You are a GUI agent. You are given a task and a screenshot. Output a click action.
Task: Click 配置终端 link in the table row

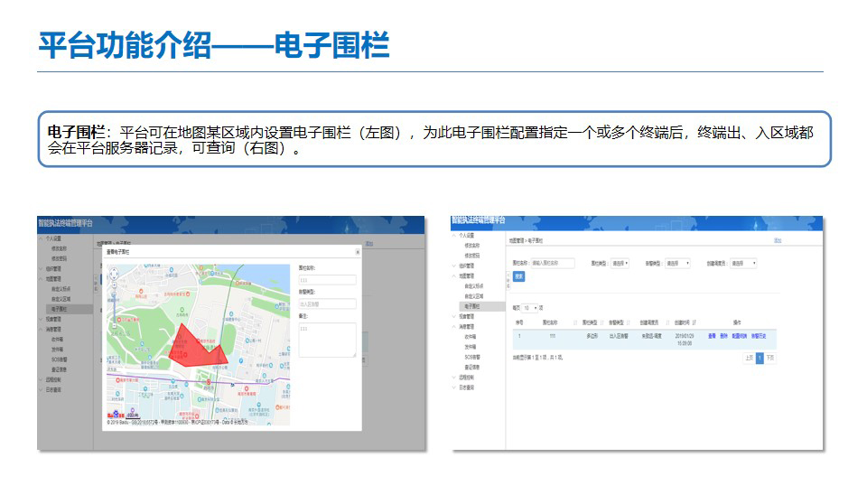coord(739,336)
